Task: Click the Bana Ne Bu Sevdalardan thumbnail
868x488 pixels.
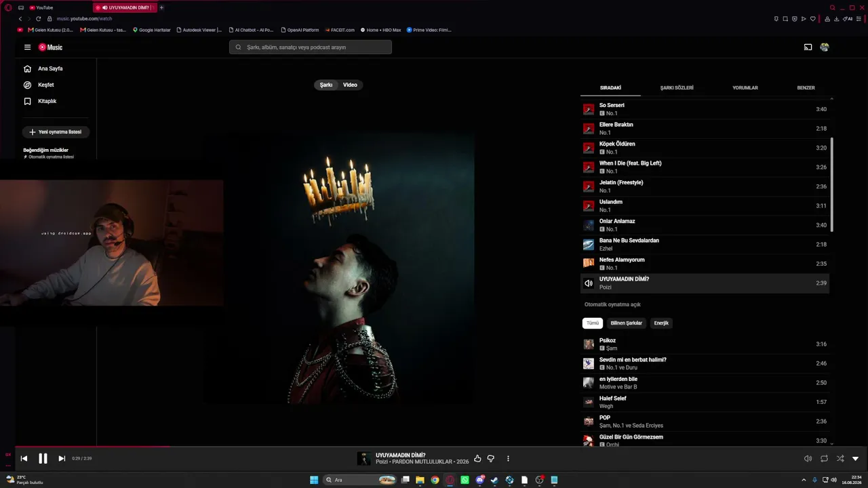Action: (x=589, y=245)
